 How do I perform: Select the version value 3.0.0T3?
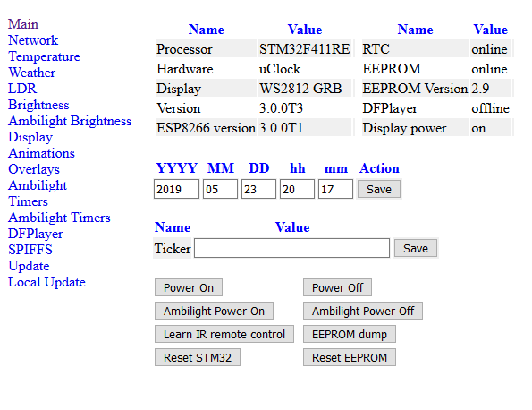pos(281,108)
